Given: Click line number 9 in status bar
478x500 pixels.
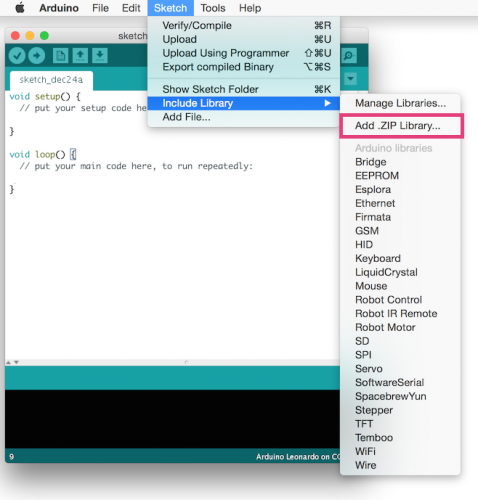Looking at the screenshot, I should [x=12, y=457].
